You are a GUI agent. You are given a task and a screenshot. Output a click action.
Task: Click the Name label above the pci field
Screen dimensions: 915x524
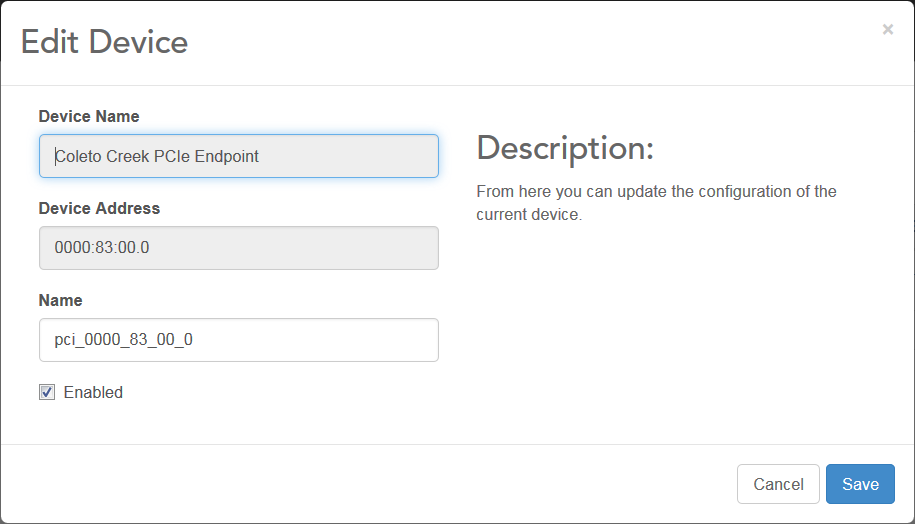60,300
